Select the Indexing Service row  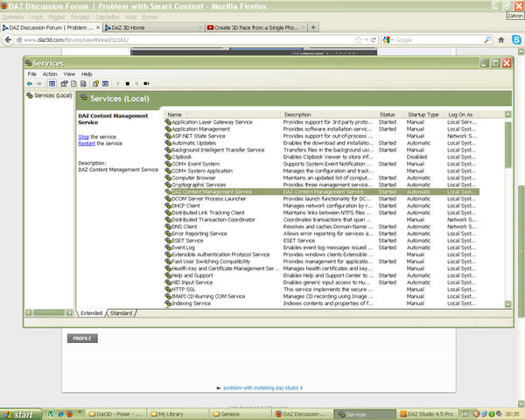pyautogui.click(x=322, y=304)
